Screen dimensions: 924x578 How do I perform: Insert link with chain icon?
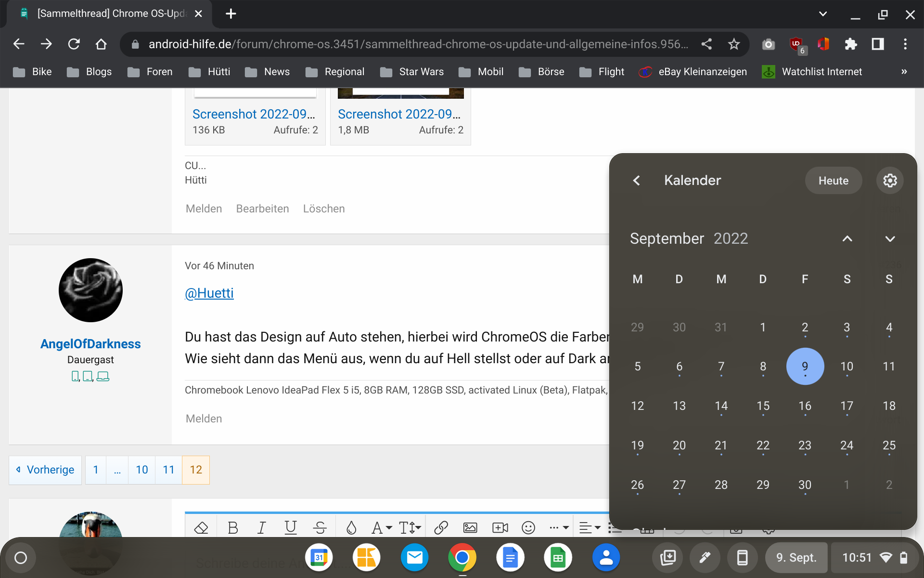[441, 528]
